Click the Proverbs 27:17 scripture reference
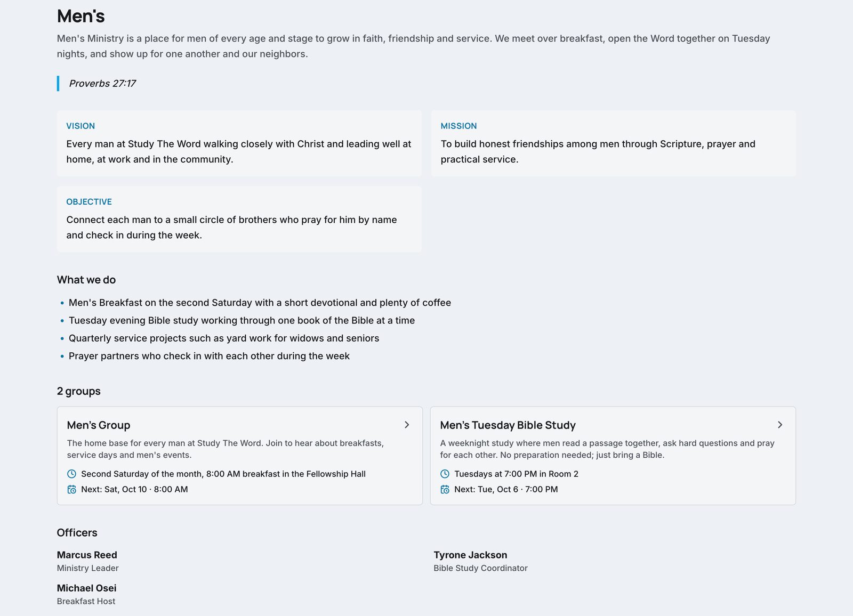 (102, 84)
